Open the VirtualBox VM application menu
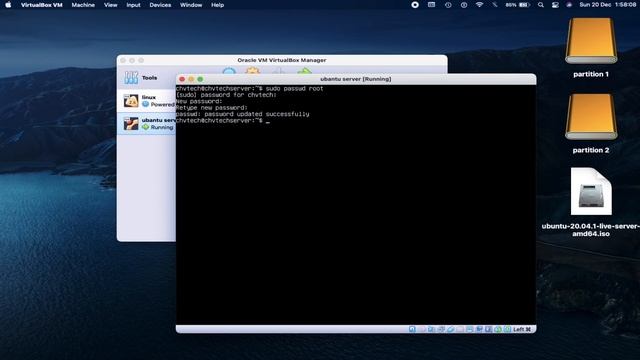640x360 pixels. coord(42,5)
